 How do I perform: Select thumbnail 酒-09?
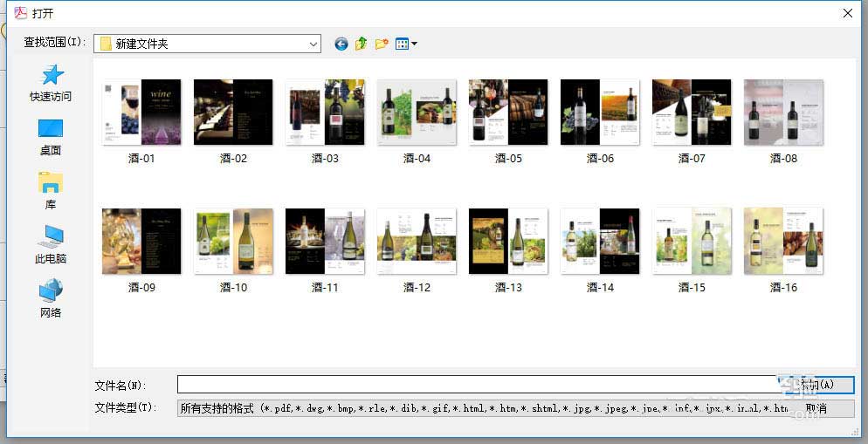tap(141, 241)
